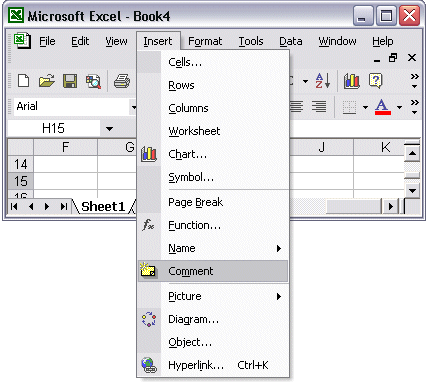The image size is (426, 382).
Task: Insert a new Worksheet from the menu
Action: pyautogui.click(x=213, y=131)
